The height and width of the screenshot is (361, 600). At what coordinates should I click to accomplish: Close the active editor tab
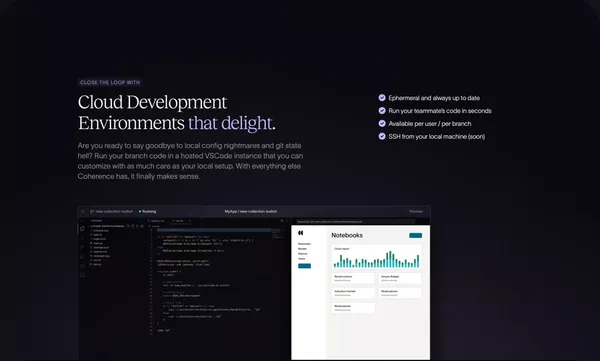click(190, 221)
